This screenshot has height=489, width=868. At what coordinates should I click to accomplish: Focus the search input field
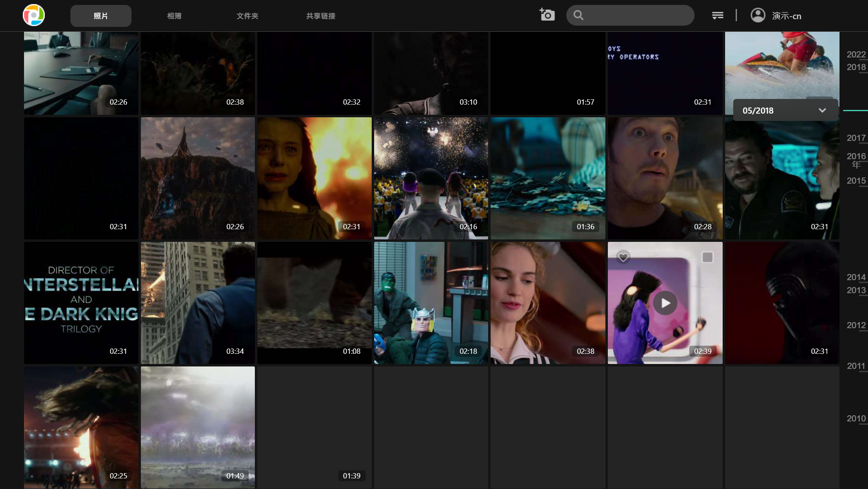point(630,15)
